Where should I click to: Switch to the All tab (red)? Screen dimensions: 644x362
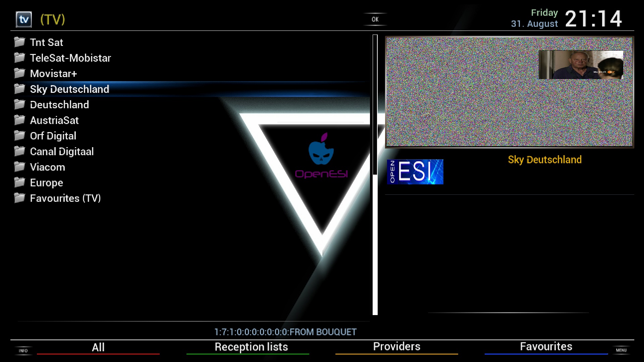[98, 347]
